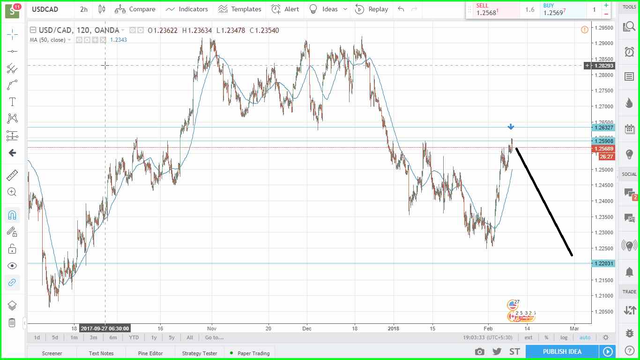Open the economic calendar panel
Viewport: 640px width, 360px height.
629,129
